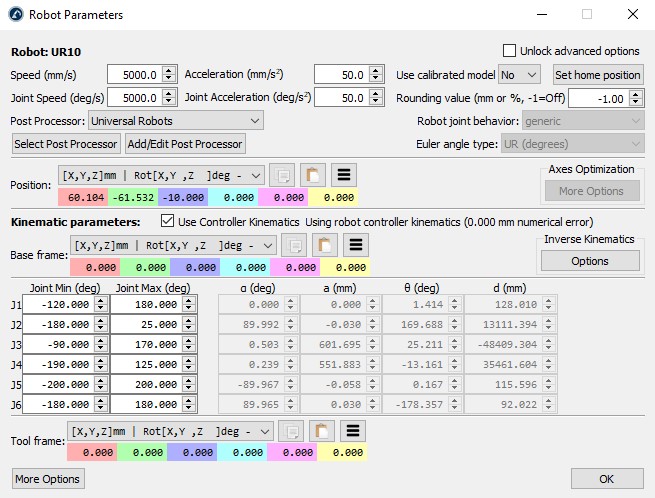Click More Options at the bottom left
655x498 pixels.
coord(48,479)
